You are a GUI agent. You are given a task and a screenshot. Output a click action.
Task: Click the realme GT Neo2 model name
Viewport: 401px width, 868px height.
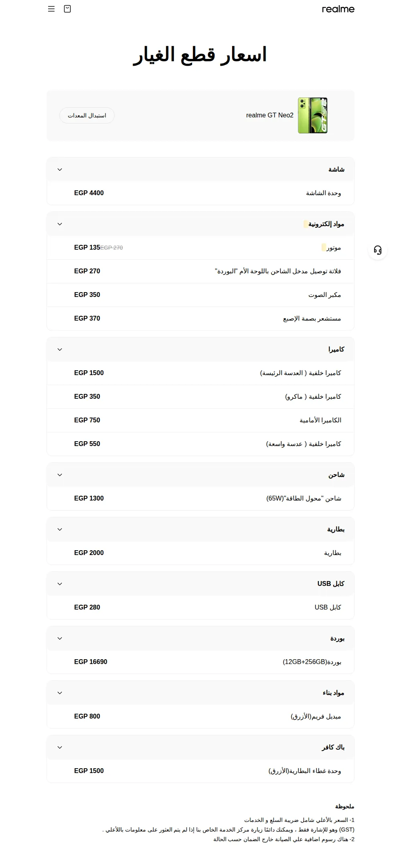tap(270, 115)
